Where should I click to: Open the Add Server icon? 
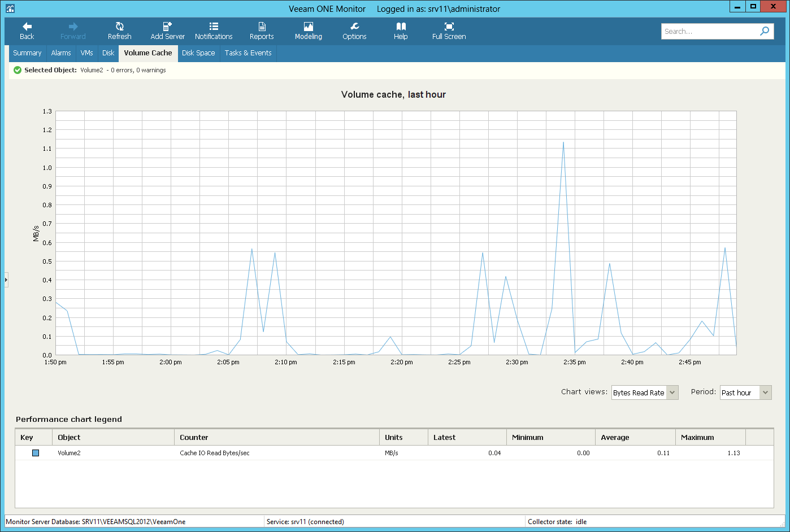167,27
